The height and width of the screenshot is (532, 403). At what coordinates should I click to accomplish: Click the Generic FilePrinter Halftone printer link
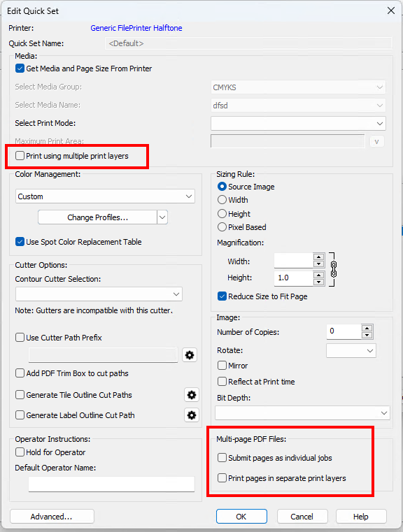pyautogui.click(x=136, y=28)
